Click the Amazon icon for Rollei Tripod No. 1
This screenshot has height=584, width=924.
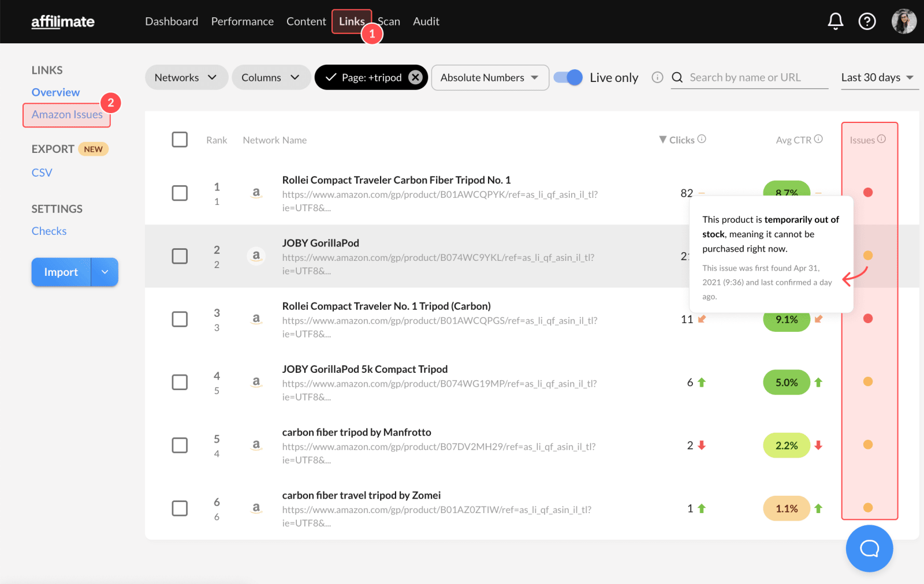click(x=256, y=193)
